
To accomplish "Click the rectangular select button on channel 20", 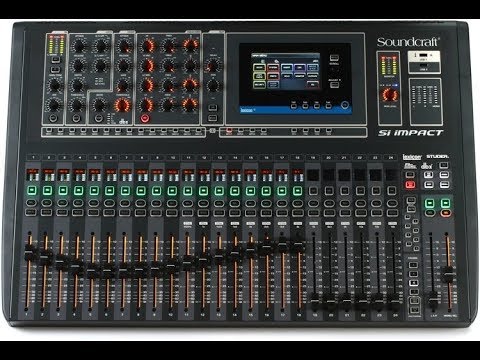I will point(329,212).
